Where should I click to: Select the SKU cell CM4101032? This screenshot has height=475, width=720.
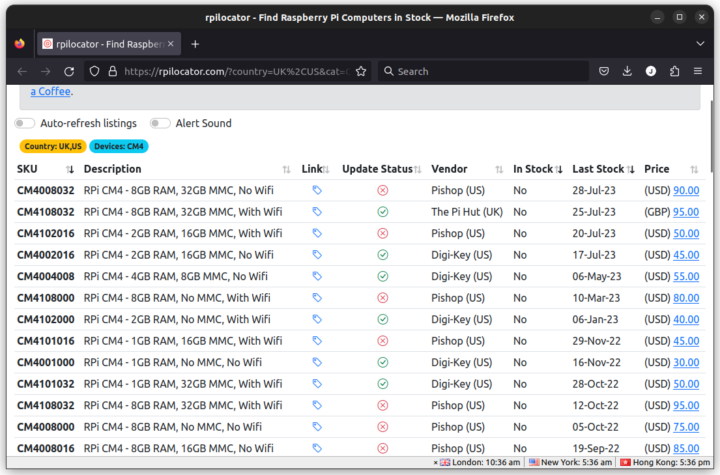(x=45, y=384)
